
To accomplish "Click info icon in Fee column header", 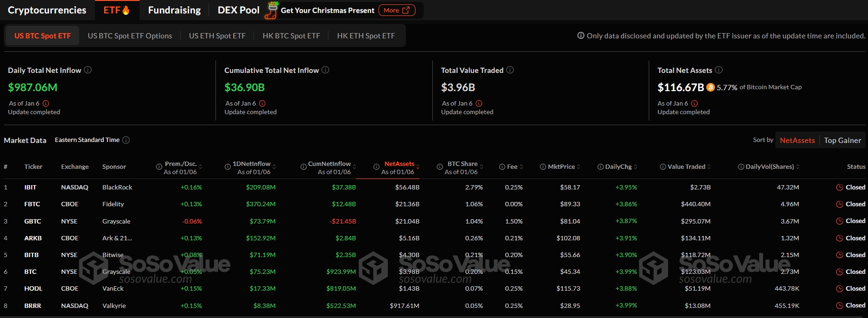I will pyautogui.click(x=502, y=167).
